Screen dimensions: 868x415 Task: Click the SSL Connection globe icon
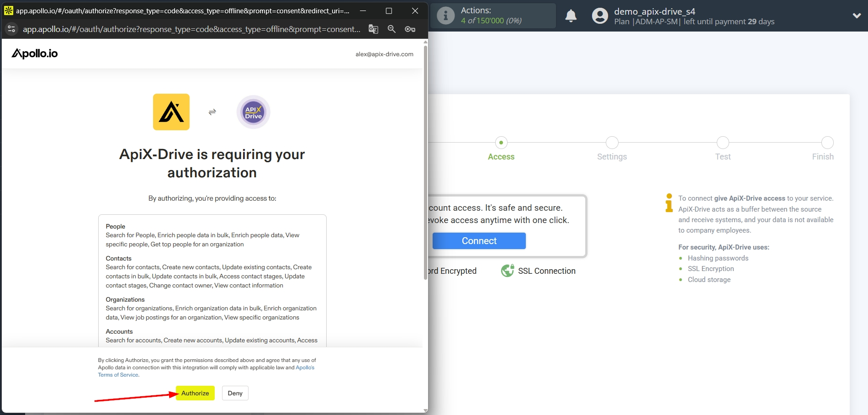tap(507, 271)
